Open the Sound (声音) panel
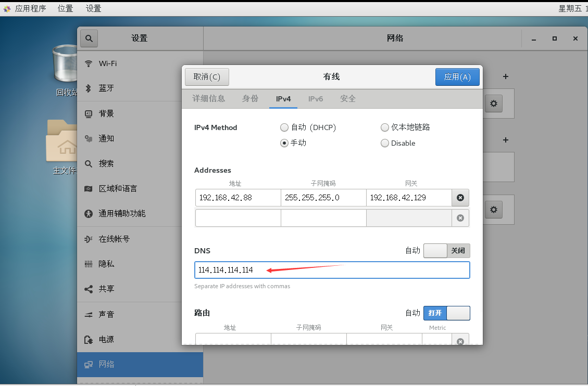This screenshot has width=588, height=386. [140, 315]
